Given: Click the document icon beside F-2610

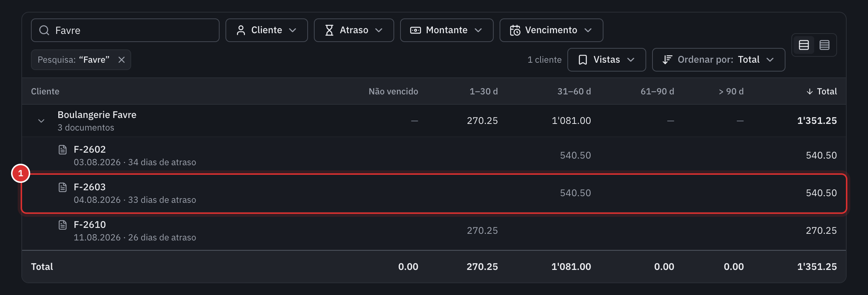Looking at the screenshot, I should 63,225.
